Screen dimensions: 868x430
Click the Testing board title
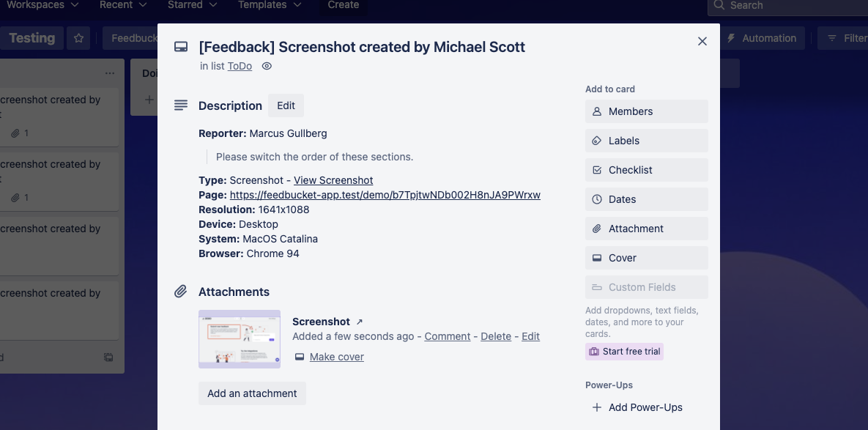tap(32, 38)
